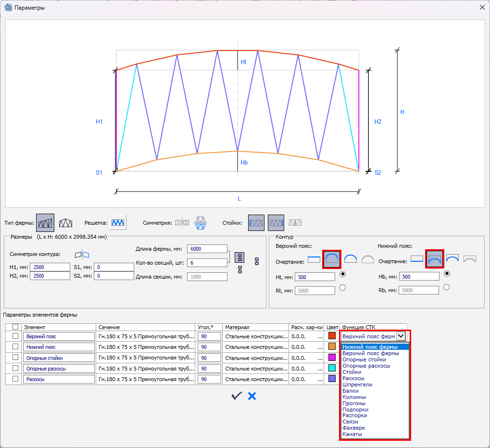This screenshot has width=490, height=448.
Task: Cancel with the blue X icon
Action: tap(252, 396)
